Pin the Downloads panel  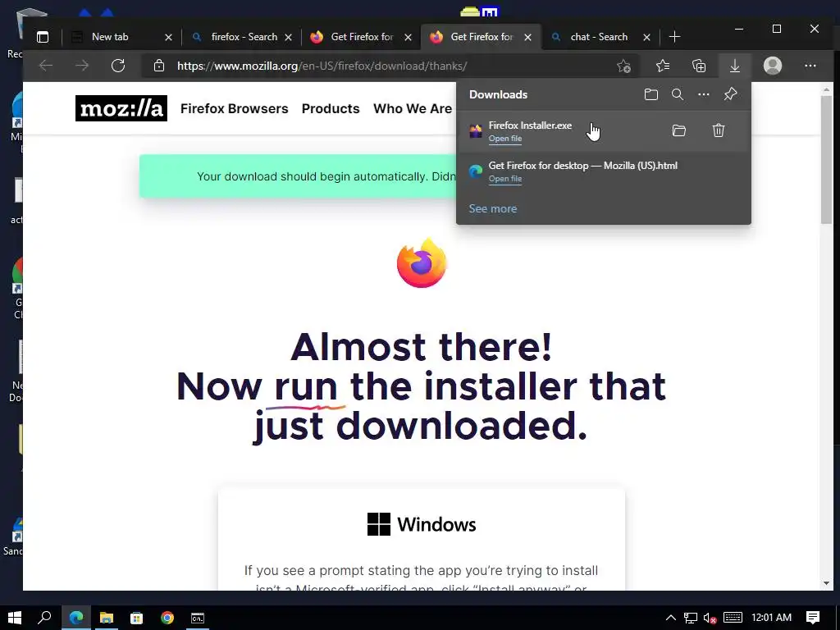click(x=730, y=95)
